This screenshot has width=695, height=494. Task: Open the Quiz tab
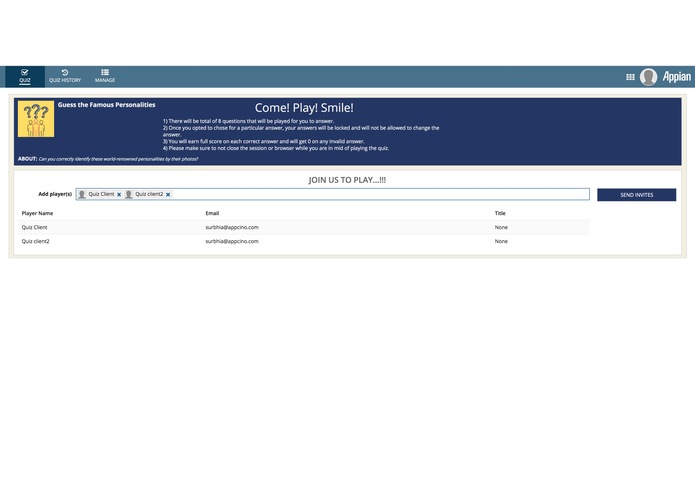pyautogui.click(x=25, y=76)
